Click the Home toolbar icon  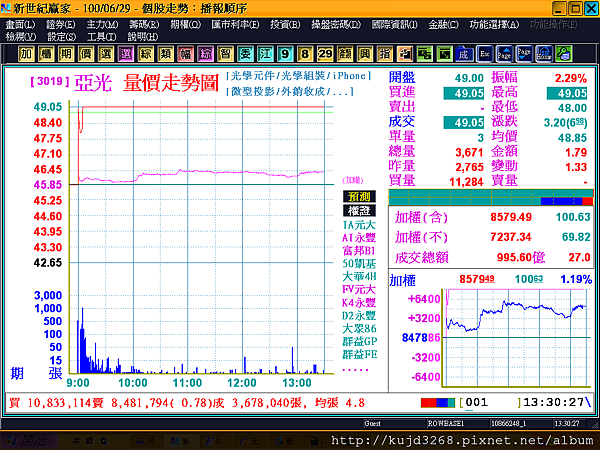544,54
